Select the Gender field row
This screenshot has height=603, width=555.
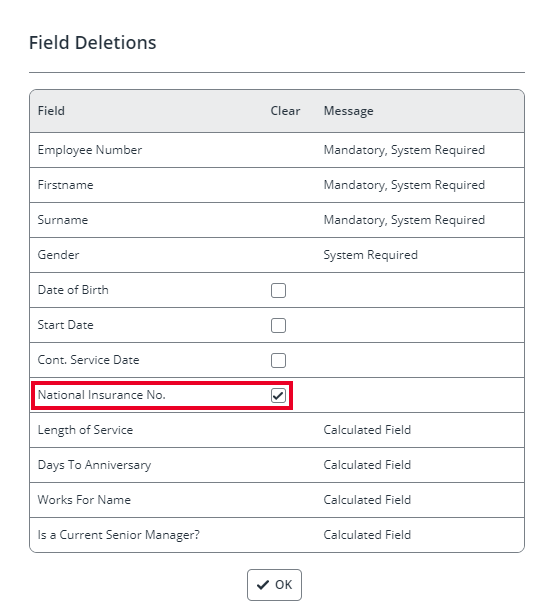[277, 255]
